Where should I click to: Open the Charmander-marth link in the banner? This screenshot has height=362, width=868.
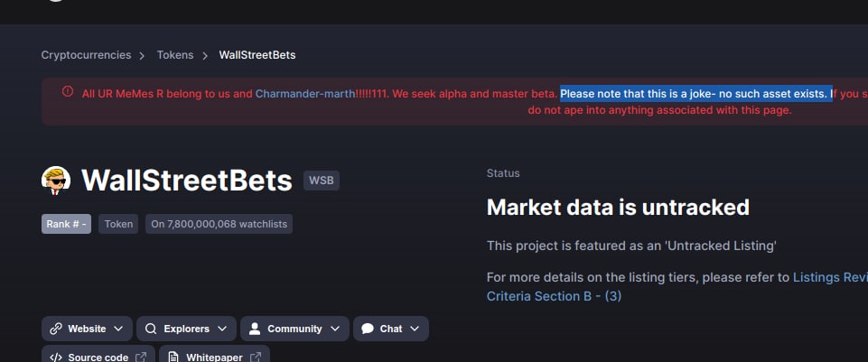tap(305, 94)
